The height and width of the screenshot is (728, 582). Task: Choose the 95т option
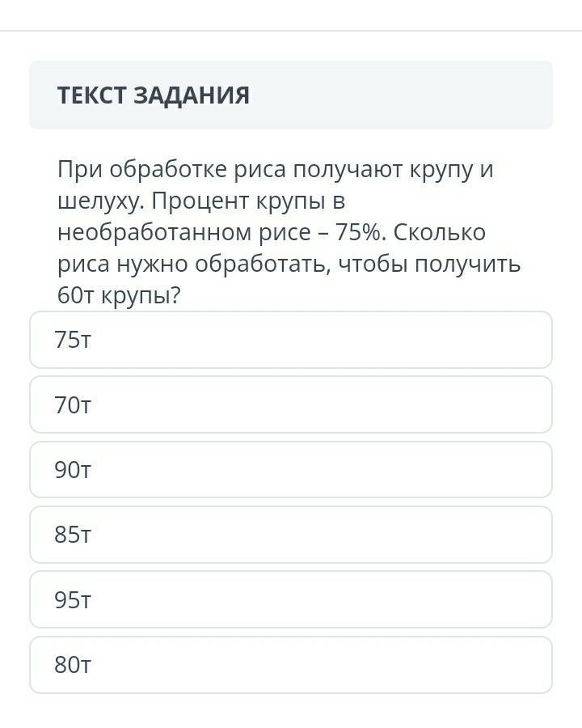(291, 600)
